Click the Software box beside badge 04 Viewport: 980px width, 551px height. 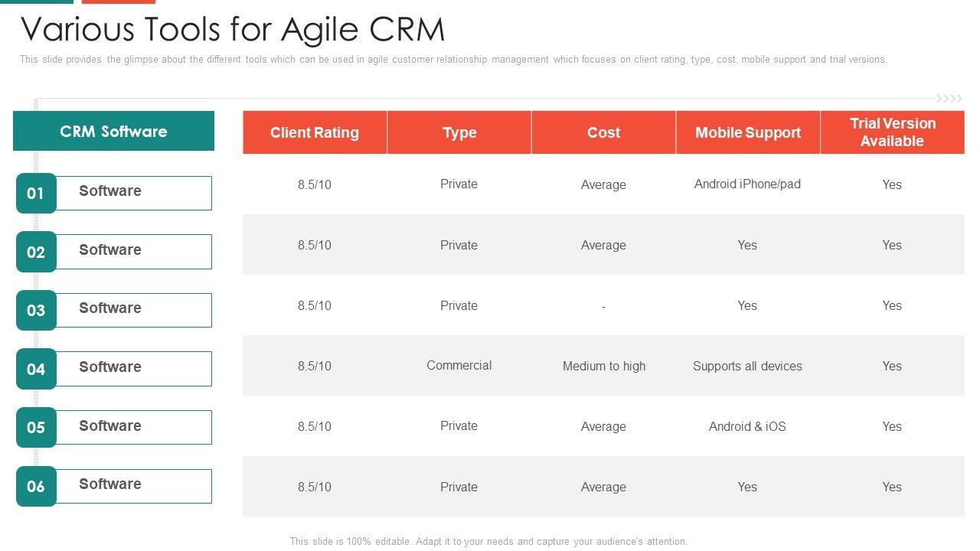pos(134,369)
